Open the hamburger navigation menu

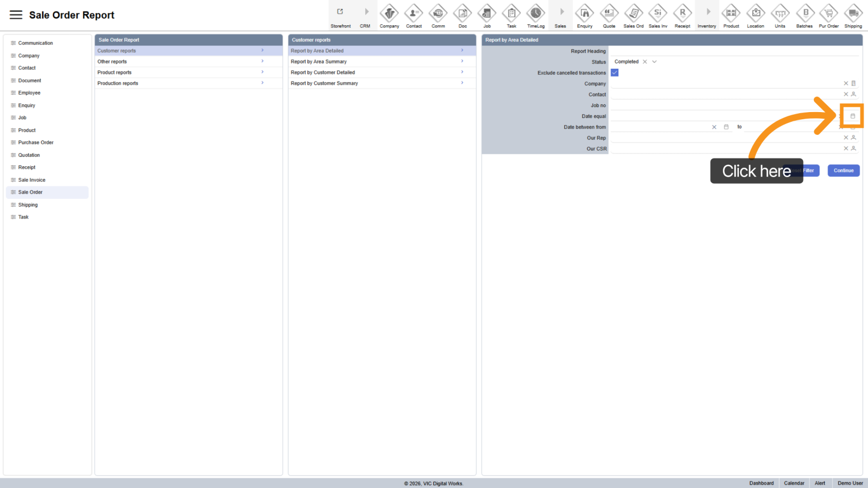pyautogui.click(x=16, y=15)
